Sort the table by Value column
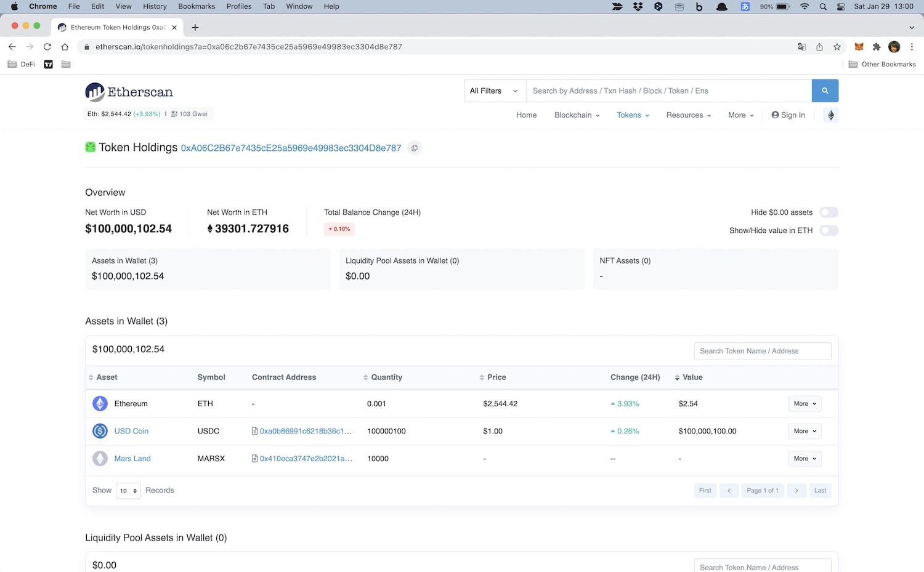 click(689, 377)
